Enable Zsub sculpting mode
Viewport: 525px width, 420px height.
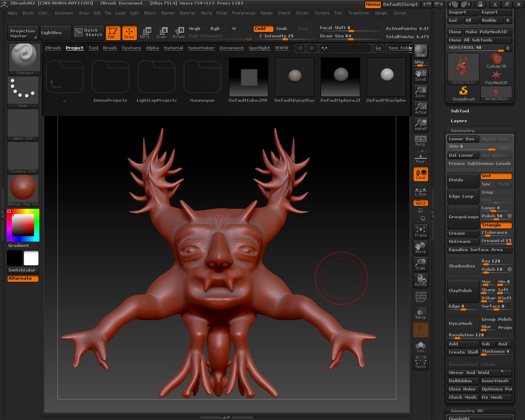click(x=282, y=29)
